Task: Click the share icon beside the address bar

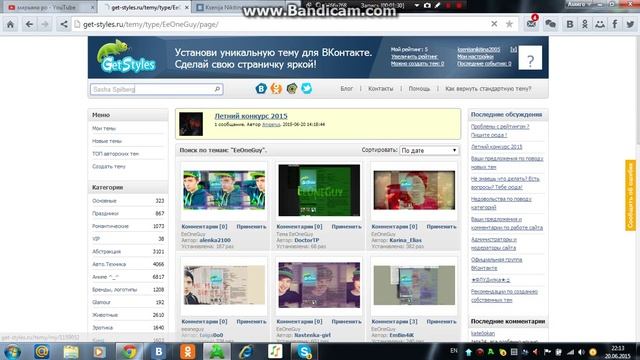Action: point(64,24)
